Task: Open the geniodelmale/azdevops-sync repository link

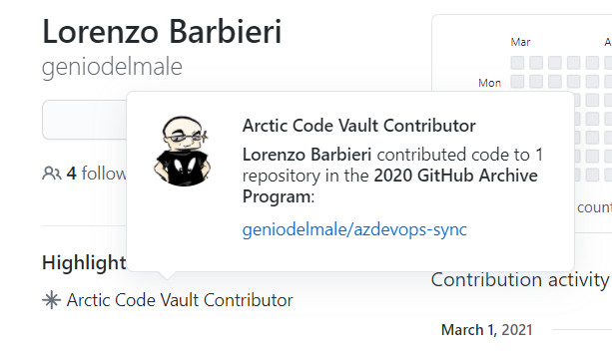Action: (x=354, y=229)
